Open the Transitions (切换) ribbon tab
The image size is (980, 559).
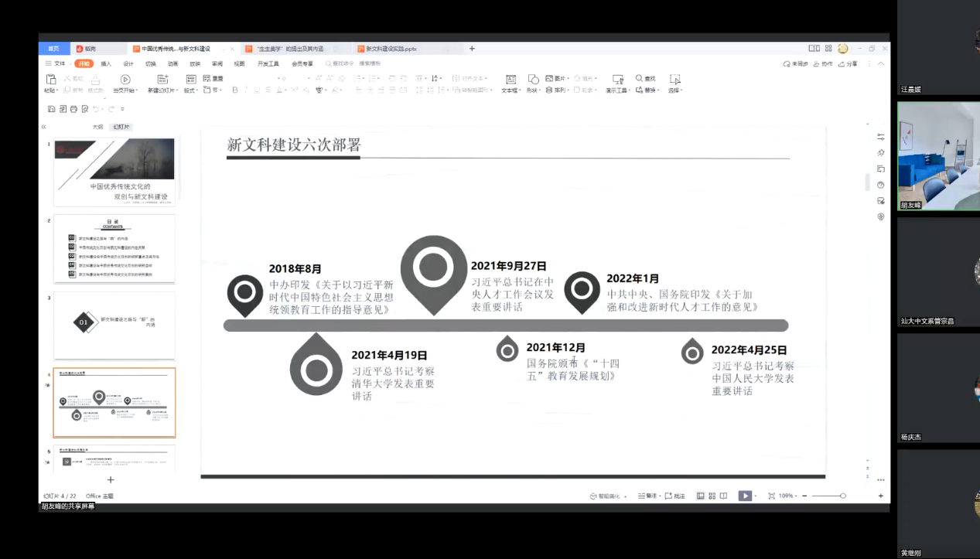point(151,63)
